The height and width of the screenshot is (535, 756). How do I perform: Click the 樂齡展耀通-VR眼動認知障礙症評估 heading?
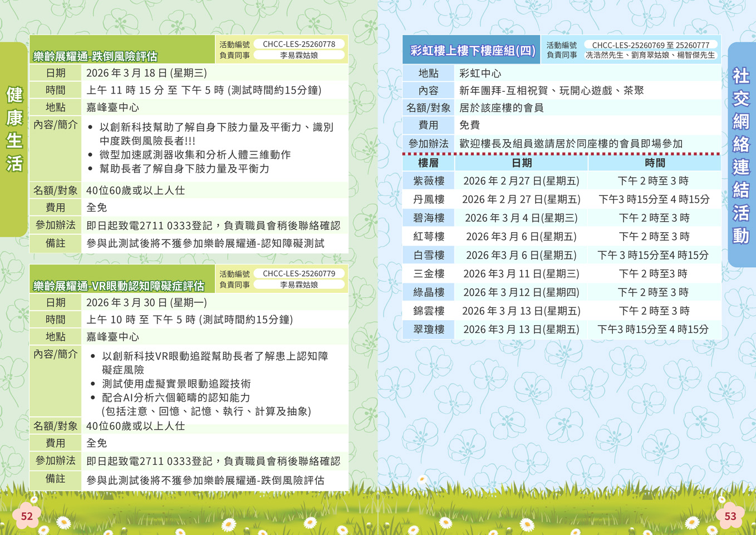pyautogui.click(x=119, y=286)
